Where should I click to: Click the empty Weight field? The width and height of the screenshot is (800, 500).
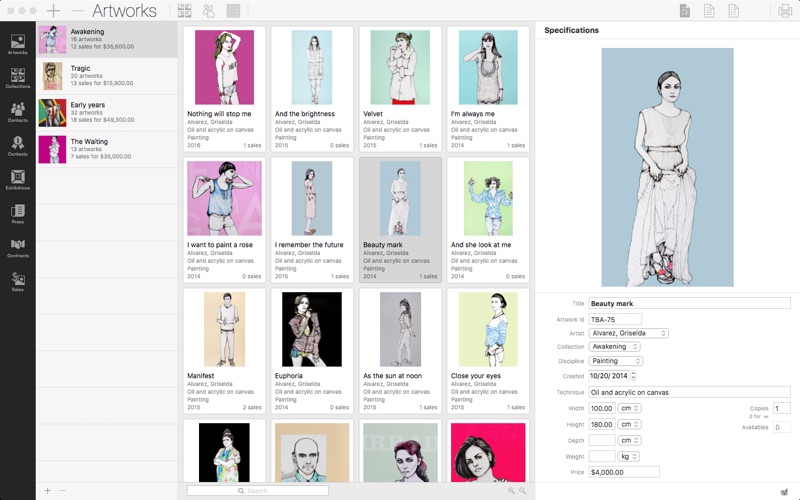pos(602,457)
